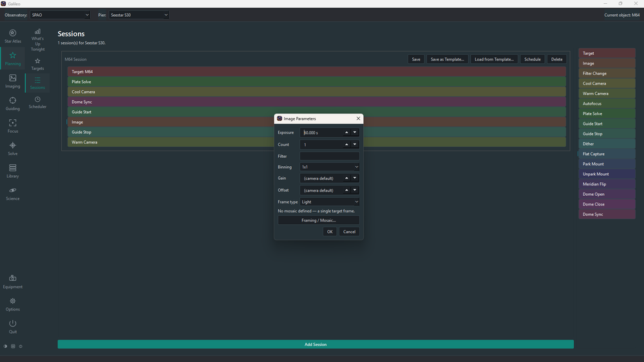Quit the application via power icon
The image size is (644, 362).
point(13,327)
